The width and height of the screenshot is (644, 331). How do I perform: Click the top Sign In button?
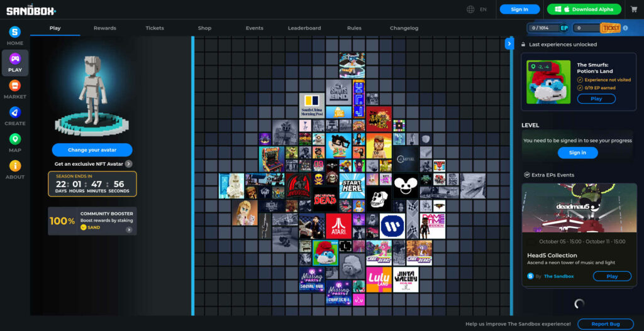[x=519, y=9]
